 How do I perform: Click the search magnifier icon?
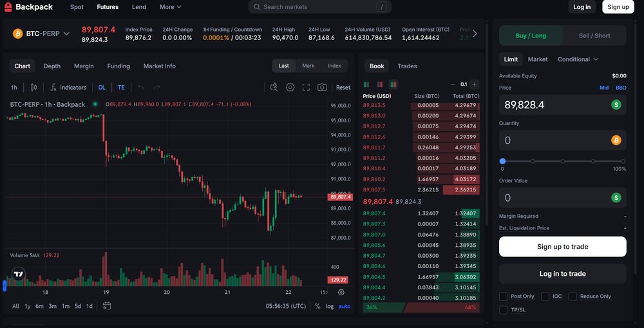tap(257, 7)
